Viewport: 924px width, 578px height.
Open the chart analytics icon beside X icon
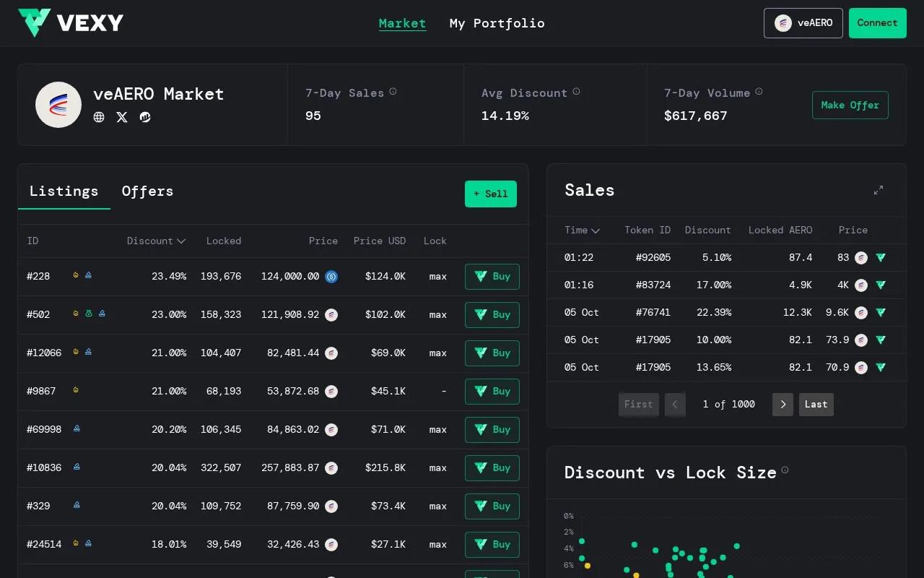pyautogui.click(x=145, y=117)
